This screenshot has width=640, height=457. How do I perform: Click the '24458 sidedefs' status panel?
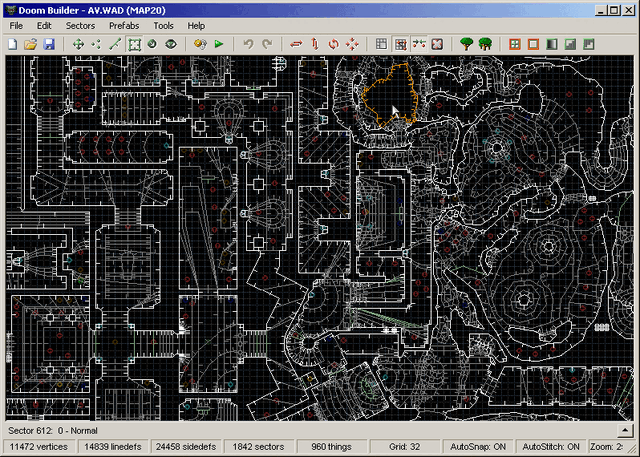[186, 447]
